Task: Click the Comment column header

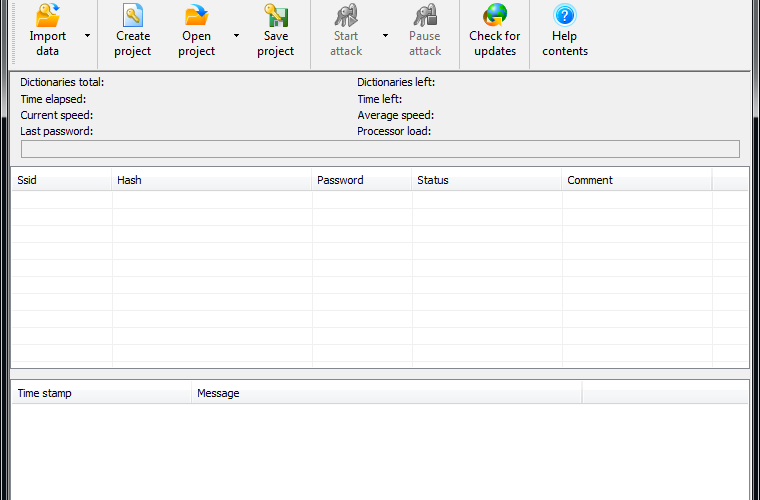Action: [637, 180]
